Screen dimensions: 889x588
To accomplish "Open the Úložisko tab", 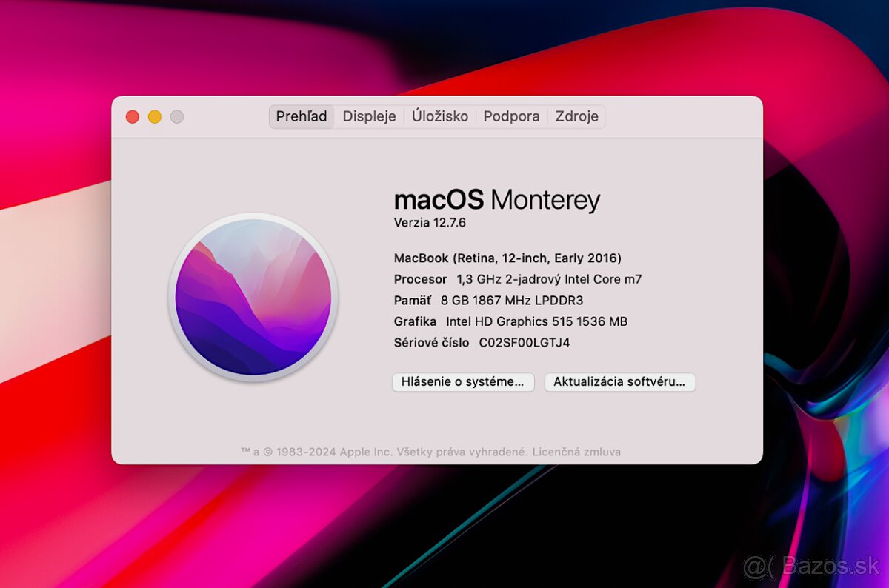I will (440, 117).
